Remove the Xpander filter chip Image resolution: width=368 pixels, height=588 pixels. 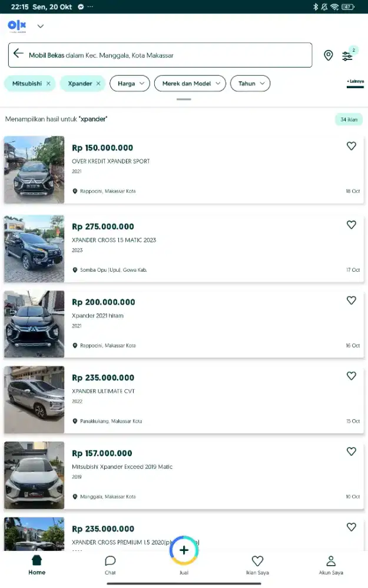point(98,83)
